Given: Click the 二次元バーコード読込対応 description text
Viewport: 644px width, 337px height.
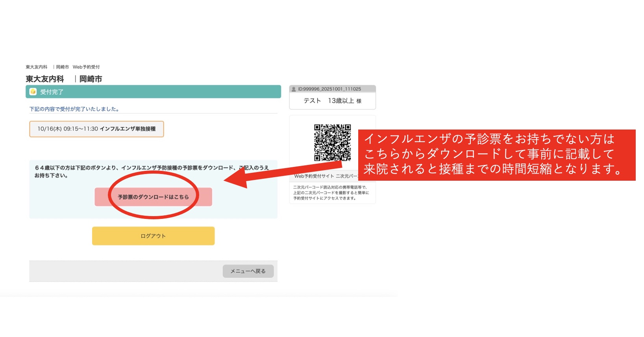Looking at the screenshot, I should 331,193.
